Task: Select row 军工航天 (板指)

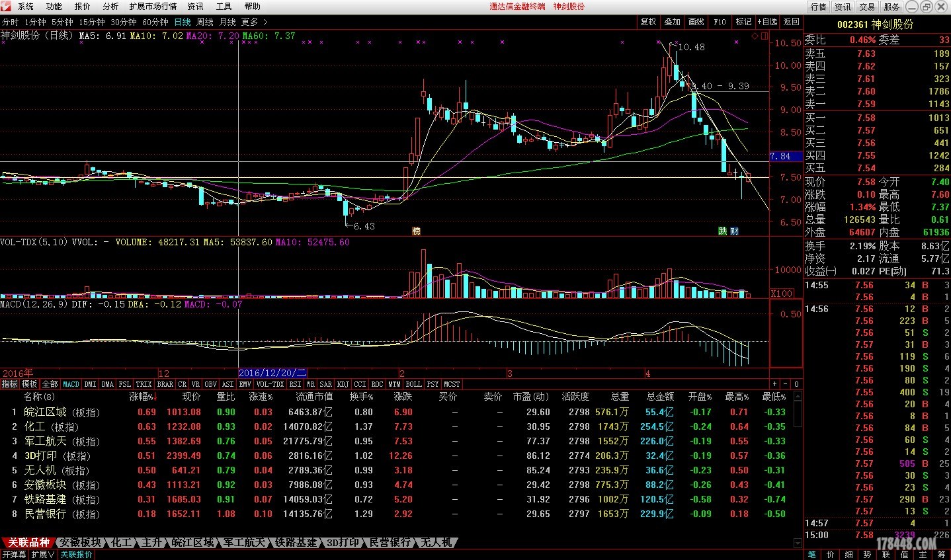Action: [x=397, y=441]
